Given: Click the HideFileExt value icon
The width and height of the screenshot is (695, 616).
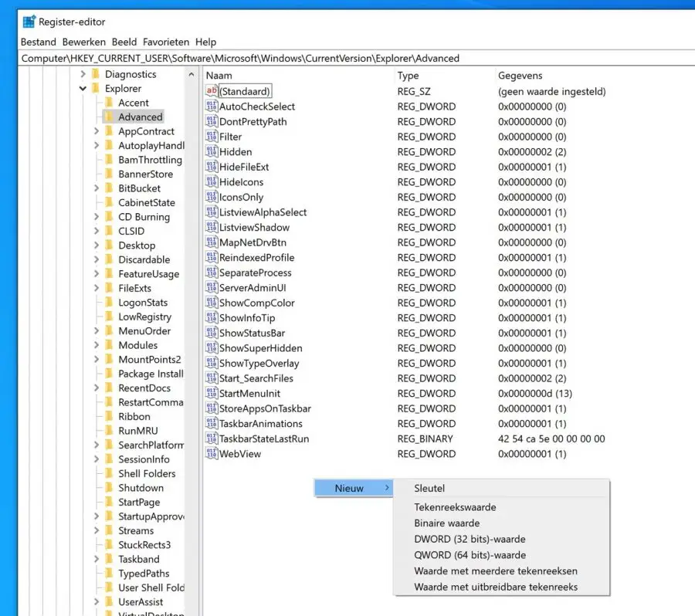Looking at the screenshot, I should [212, 167].
